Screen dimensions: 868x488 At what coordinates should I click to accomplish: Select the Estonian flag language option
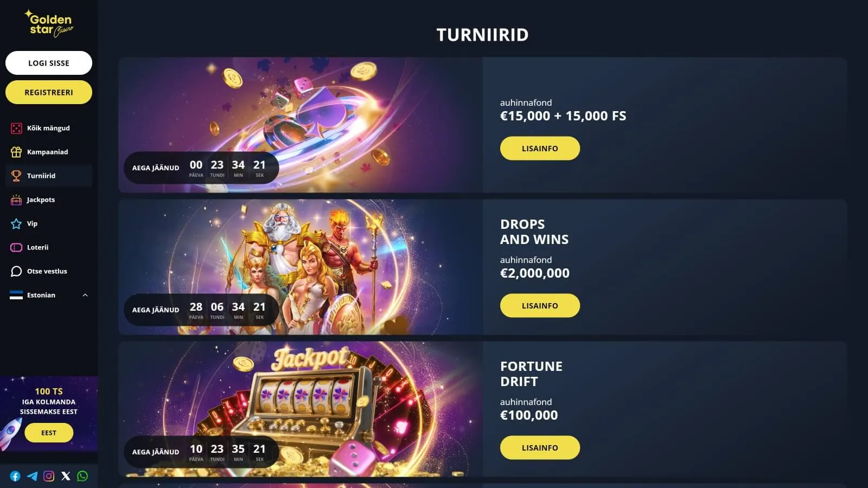tap(16, 295)
